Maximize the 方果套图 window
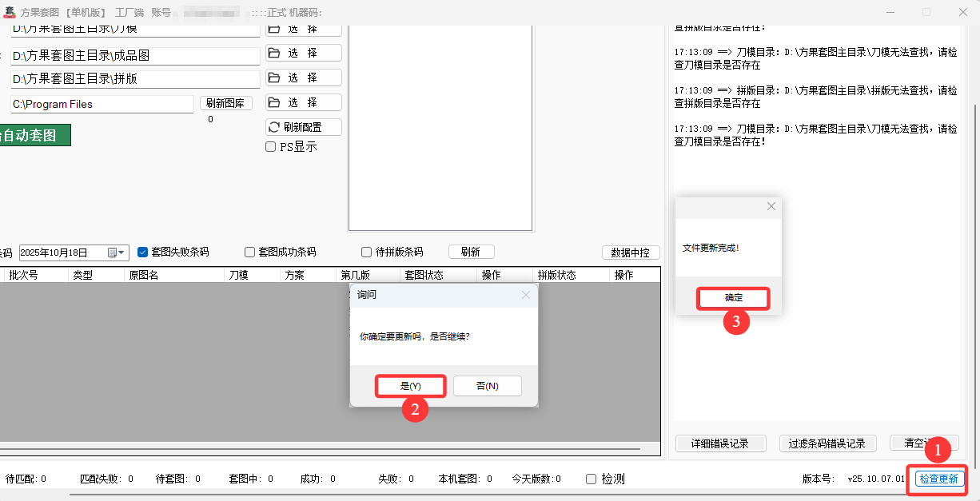 coord(926,12)
